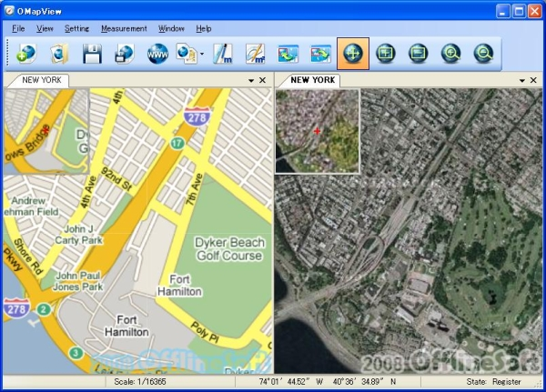This screenshot has width=546, height=392.
Task: Click the I-278 shield near the top
Action: [x=197, y=116]
